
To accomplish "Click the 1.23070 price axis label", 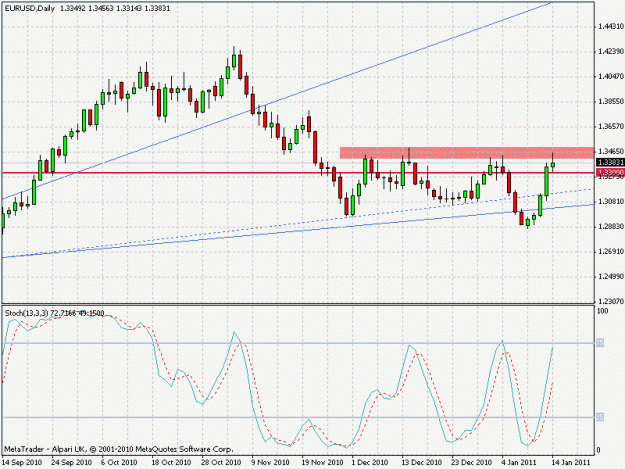I will coord(610,301).
